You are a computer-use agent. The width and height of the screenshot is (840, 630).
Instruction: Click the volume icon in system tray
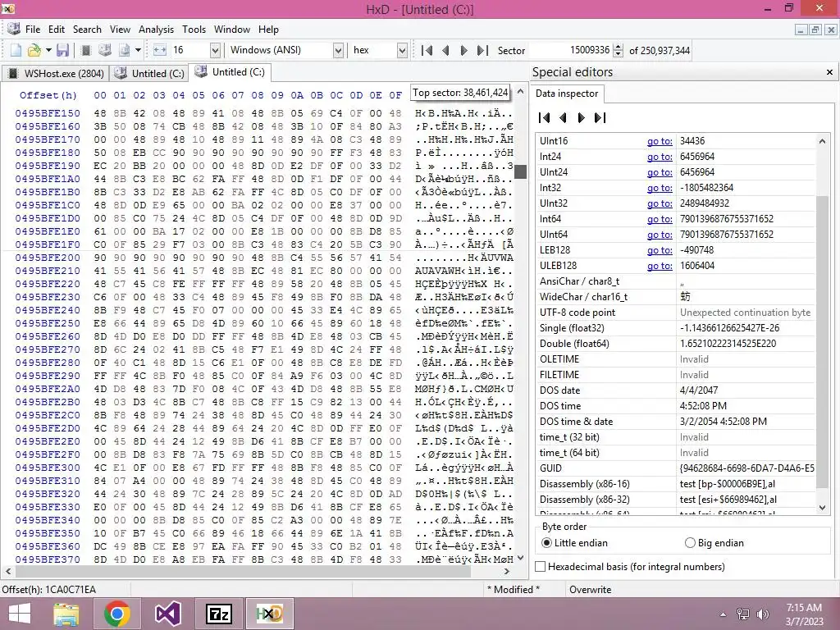click(762, 614)
